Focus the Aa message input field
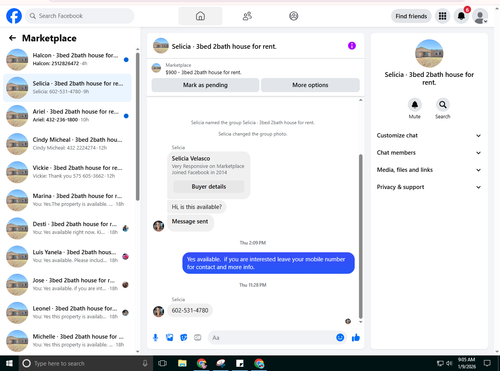Image resolution: width=500 pixels, height=371 pixels. [x=272, y=338]
